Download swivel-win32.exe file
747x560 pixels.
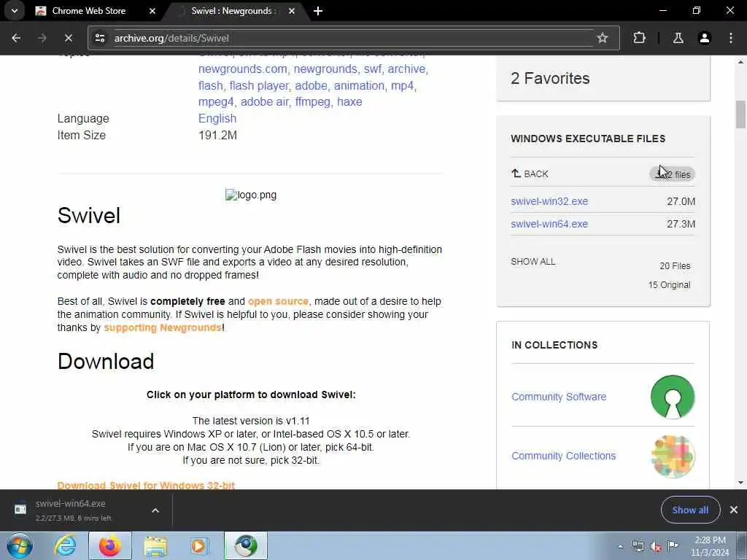tap(549, 201)
